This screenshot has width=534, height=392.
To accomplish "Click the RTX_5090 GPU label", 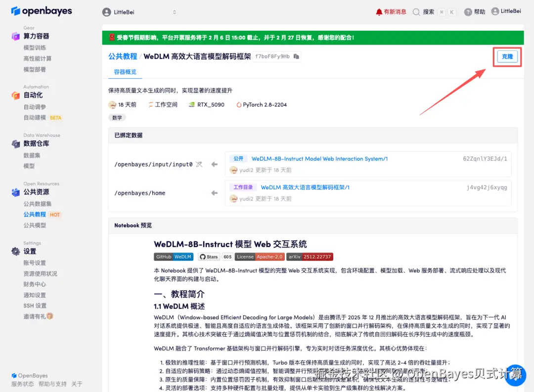I will [x=207, y=105].
